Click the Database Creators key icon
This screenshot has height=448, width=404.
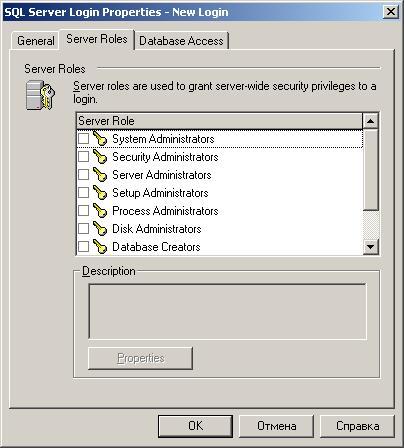(x=100, y=247)
